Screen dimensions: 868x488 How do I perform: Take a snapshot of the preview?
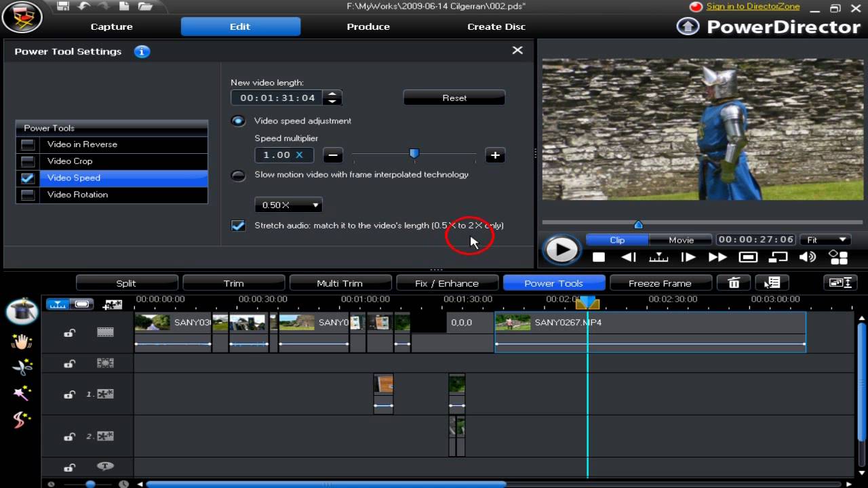[748, 257]
